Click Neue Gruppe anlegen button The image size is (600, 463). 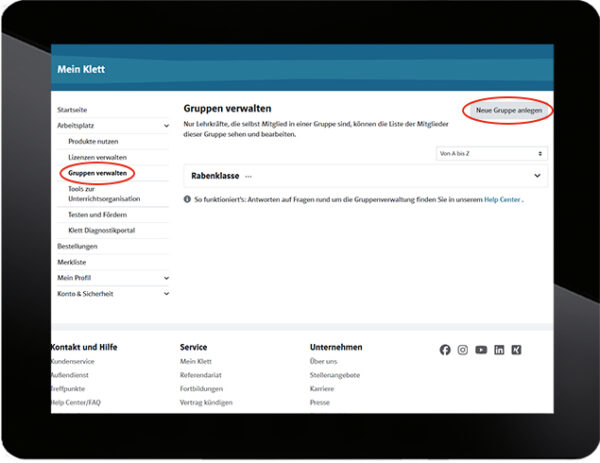[x=509, y=110]
